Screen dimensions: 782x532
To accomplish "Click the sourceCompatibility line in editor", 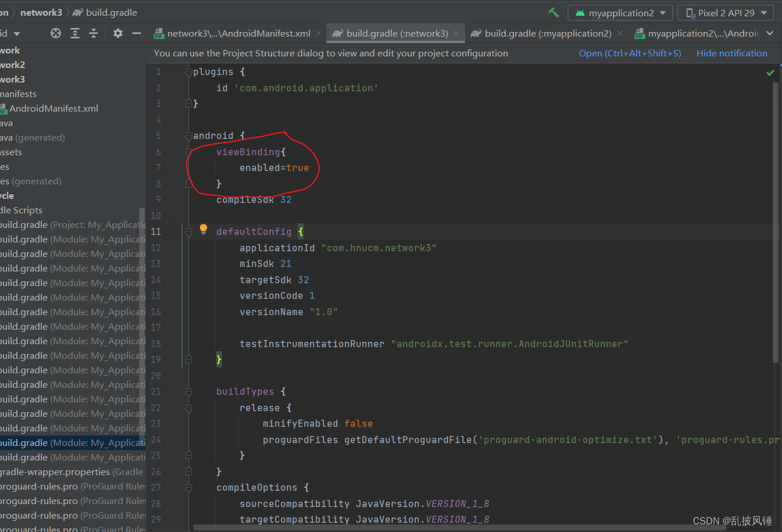I will pos(364,504).
